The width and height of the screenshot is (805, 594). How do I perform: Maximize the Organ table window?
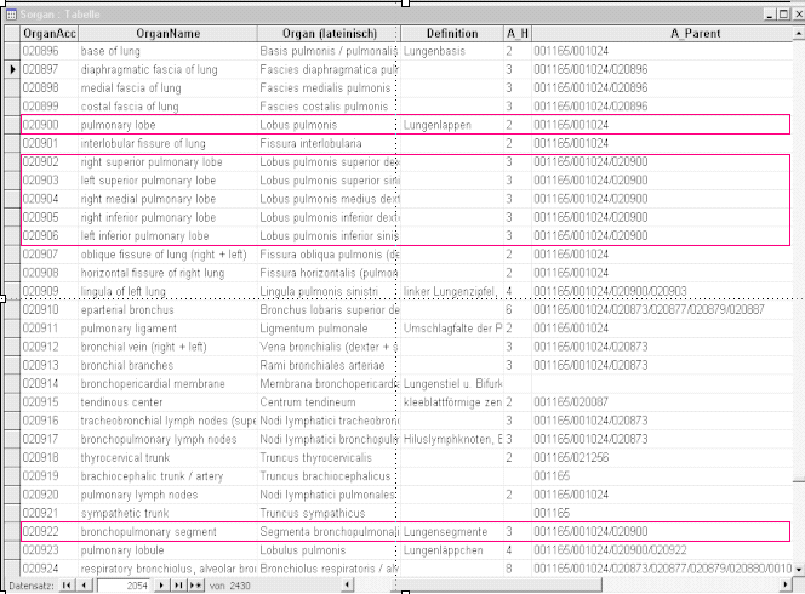783,14
